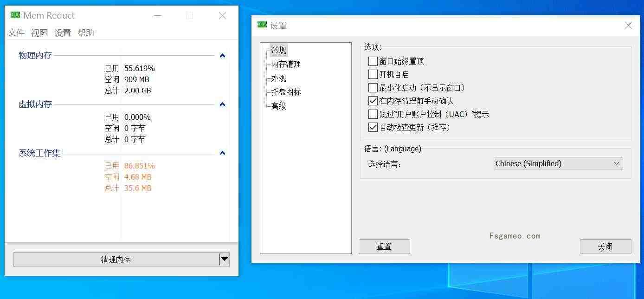Open the 帮助 menu in Mem Reduct
This screenshot has width=644, height=299.
[86, 32]
